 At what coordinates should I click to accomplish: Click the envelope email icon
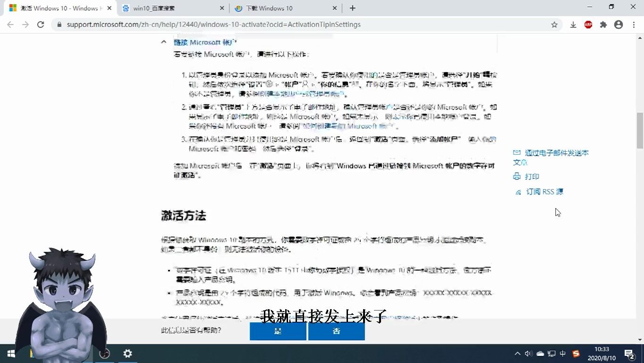pyautogui.click(x=517, y=153)
